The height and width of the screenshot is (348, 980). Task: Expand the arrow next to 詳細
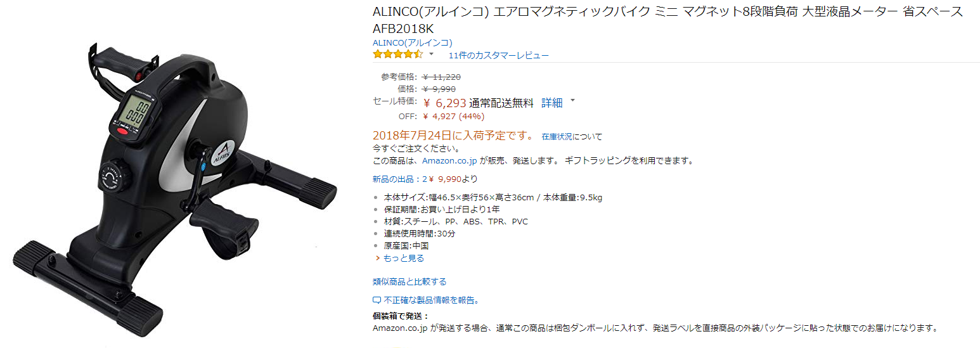tap(572, 100)
